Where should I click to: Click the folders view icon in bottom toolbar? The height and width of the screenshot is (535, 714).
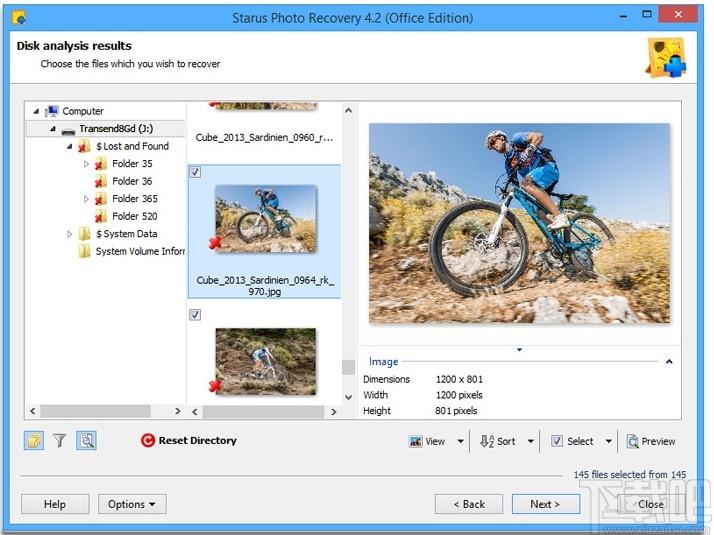(34, 440)
